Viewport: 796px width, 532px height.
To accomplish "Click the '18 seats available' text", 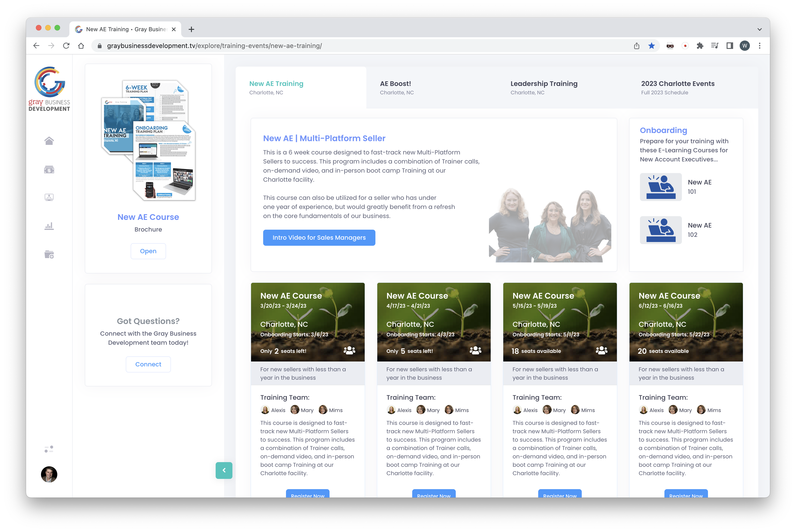I will point(536,351).
